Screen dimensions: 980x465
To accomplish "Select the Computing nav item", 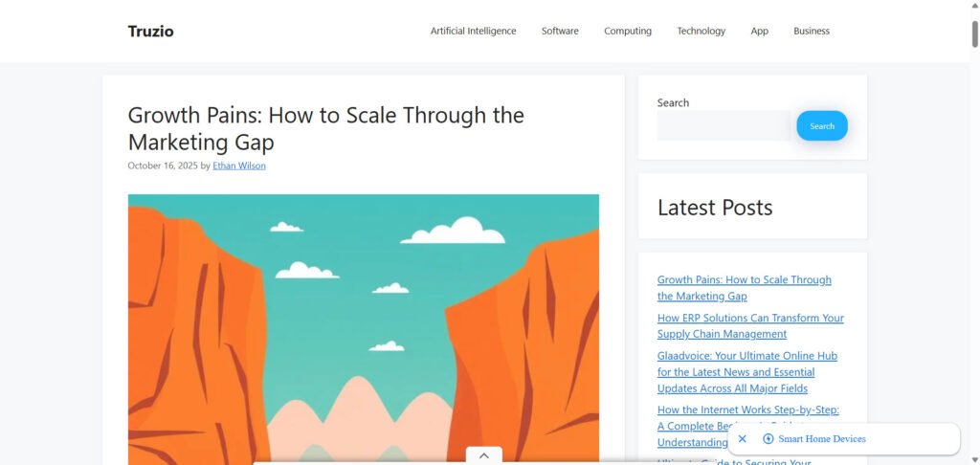I will pyautogui.click(x=628, y=31).
